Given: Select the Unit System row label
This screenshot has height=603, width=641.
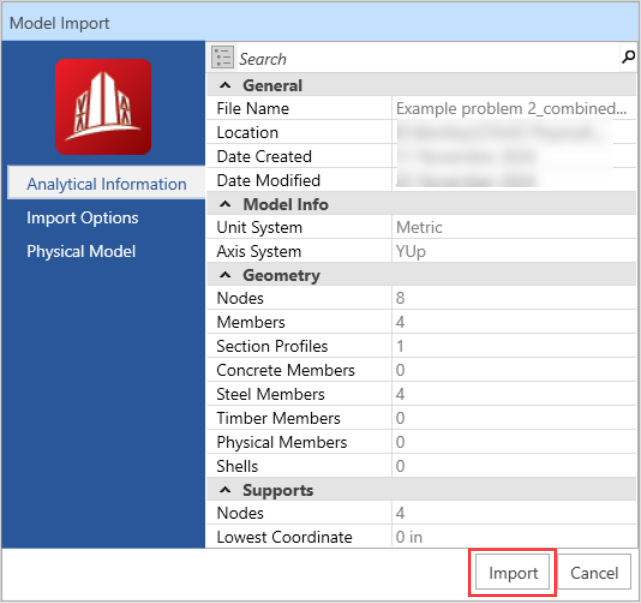Looking at the screenshot, I should pyautogui.click(x=259, y=227).
